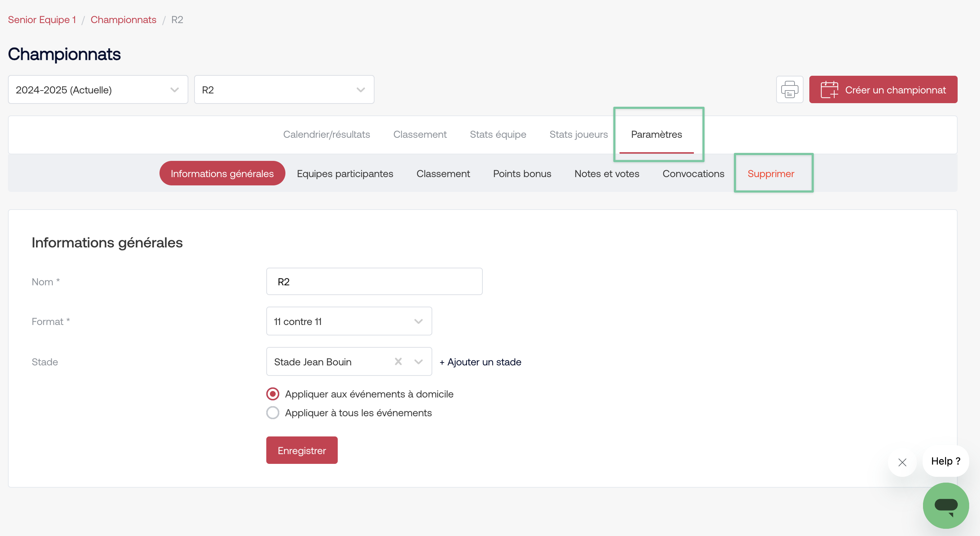The width and height of the screenshot is (980, 536).
Task: Open Equipes participantes sub-tab
Action: pos(345,173)
